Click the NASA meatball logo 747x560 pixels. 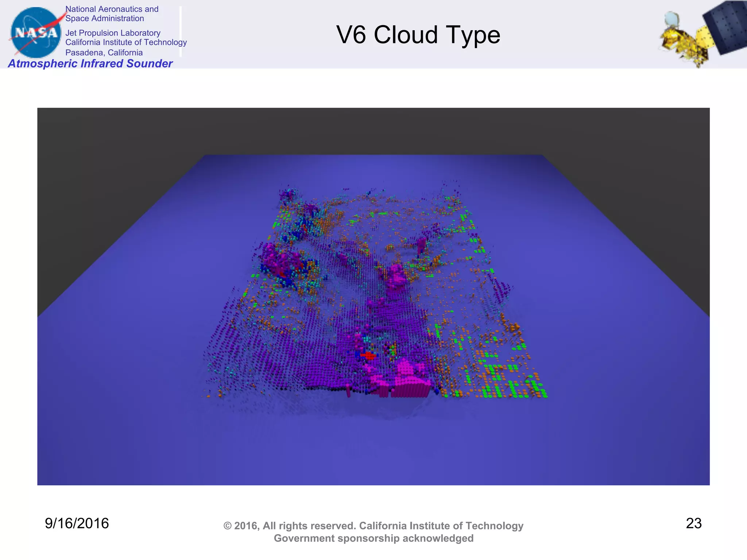[x=36, y=32]
